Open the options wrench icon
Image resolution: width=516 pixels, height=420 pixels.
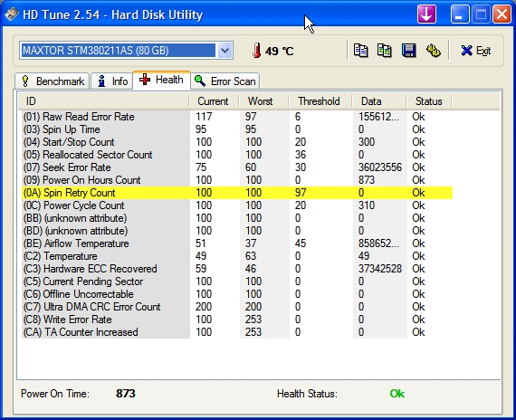[x=433, y=51]
